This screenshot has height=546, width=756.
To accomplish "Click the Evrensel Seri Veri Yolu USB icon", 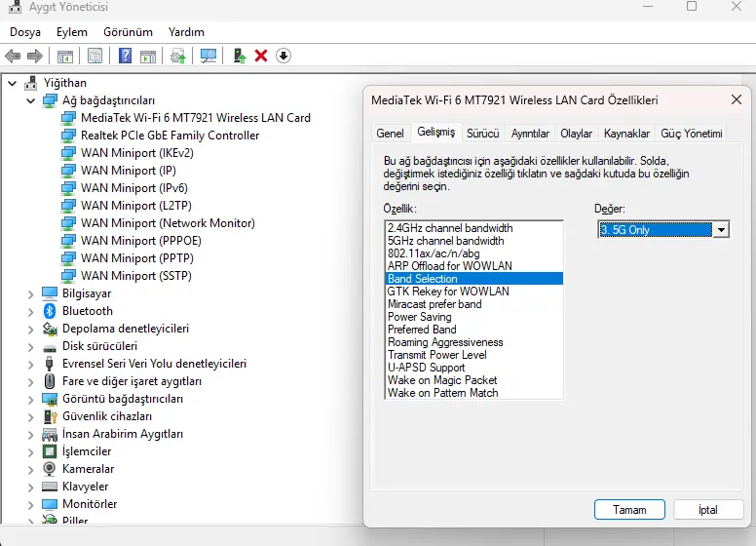I will tap(49, 364).
